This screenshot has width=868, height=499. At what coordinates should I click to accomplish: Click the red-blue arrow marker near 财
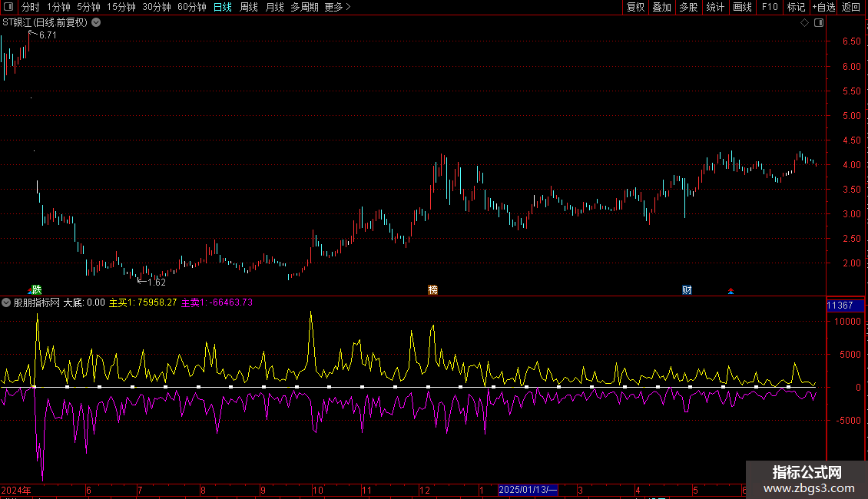click(731, 291)
